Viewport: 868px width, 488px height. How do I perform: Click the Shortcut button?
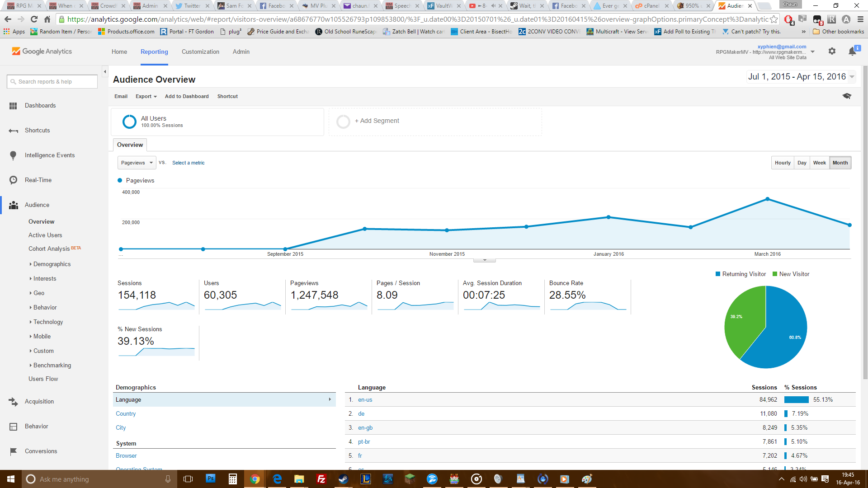click(x=227, y=97)
